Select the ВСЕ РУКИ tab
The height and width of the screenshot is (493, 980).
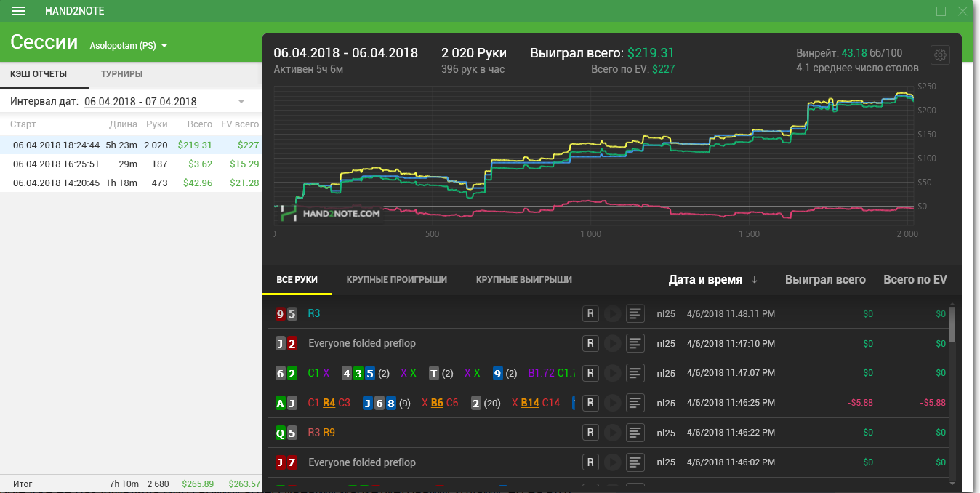coord(297,280)
